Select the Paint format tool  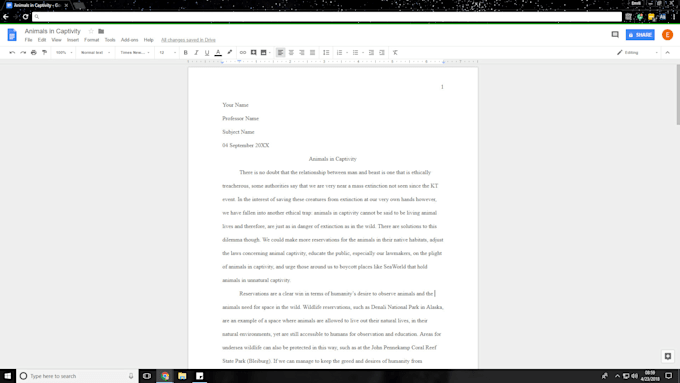(x=44, y=52)
